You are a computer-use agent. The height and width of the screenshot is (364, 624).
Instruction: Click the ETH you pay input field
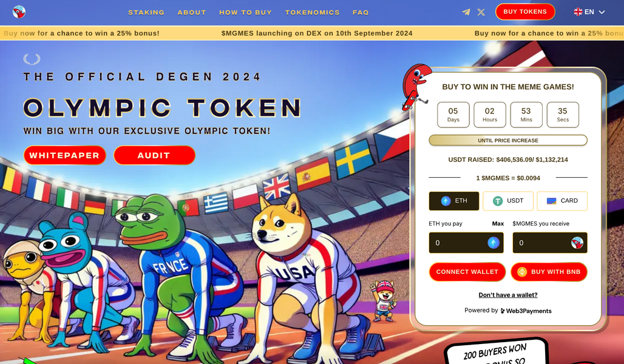[x=466, y=243]
